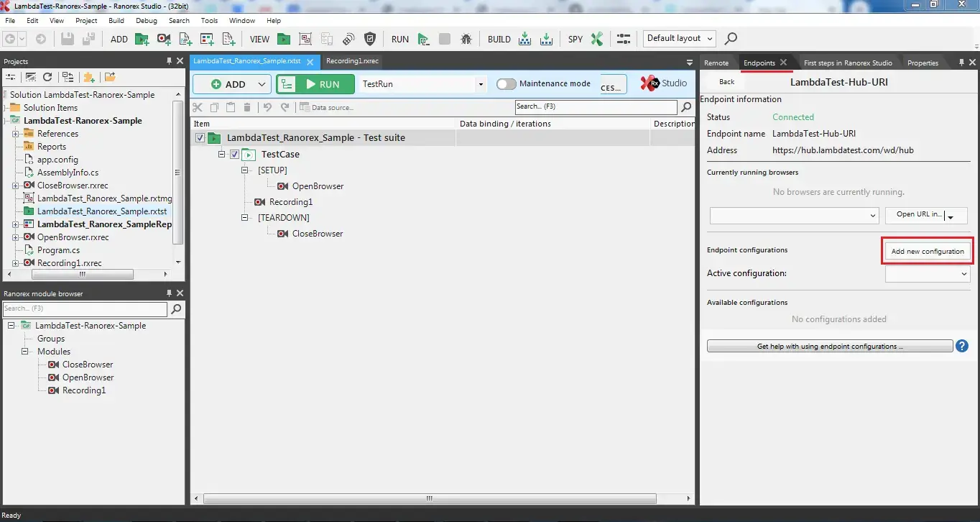
Task: Select Program.cs in the Projects tree
Action: 58,250
